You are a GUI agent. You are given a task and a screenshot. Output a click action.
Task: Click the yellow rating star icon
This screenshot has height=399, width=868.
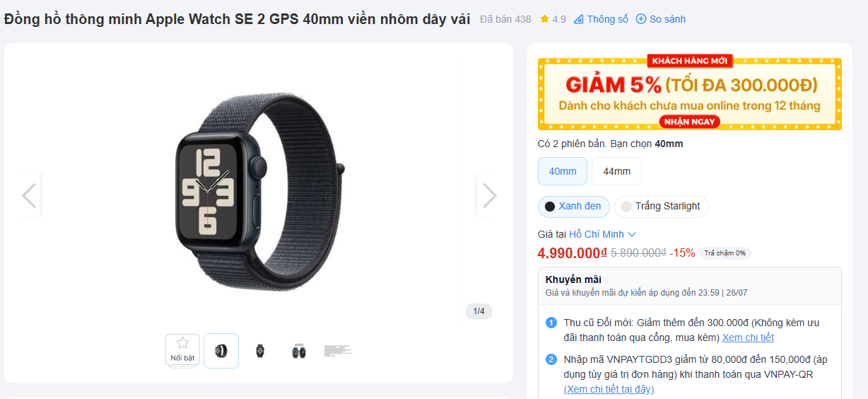(544, 19)
